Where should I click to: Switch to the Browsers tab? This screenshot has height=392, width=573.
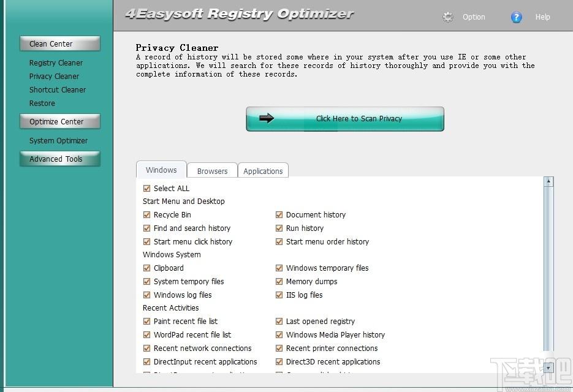pyautogui.click(x=211, y=171)
